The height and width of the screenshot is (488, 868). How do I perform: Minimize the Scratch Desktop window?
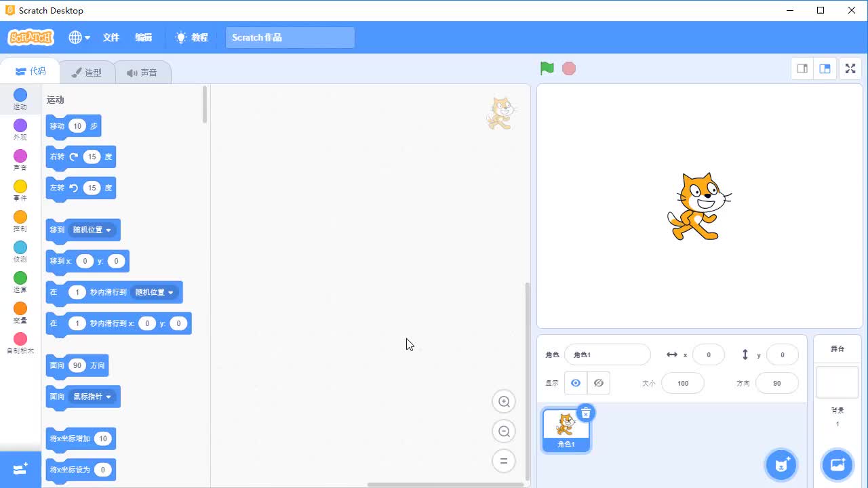(789, 10)
